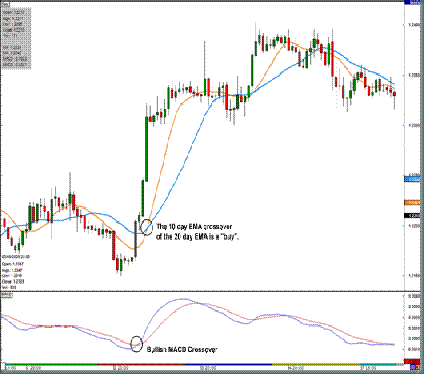The width and height of the screenshot is (424, 374).
Task: Click the blue 20 EMA price tag on axis
Action: [x=412, y=179]
